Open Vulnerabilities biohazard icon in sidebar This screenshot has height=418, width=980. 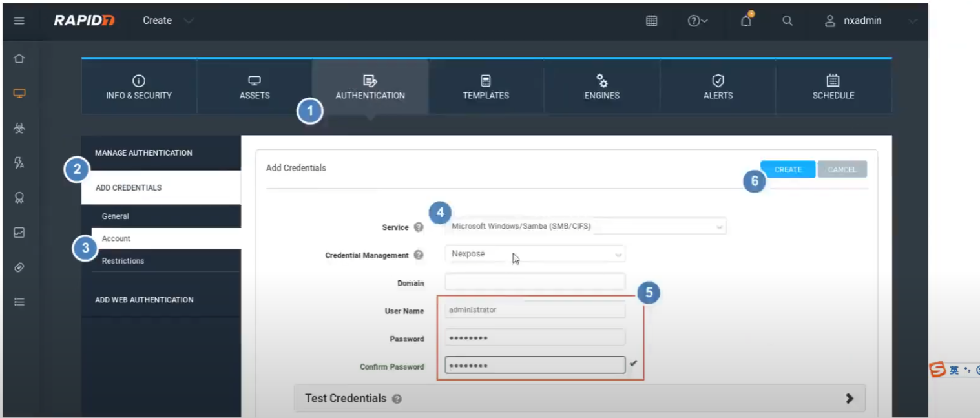tap(19, 128)
